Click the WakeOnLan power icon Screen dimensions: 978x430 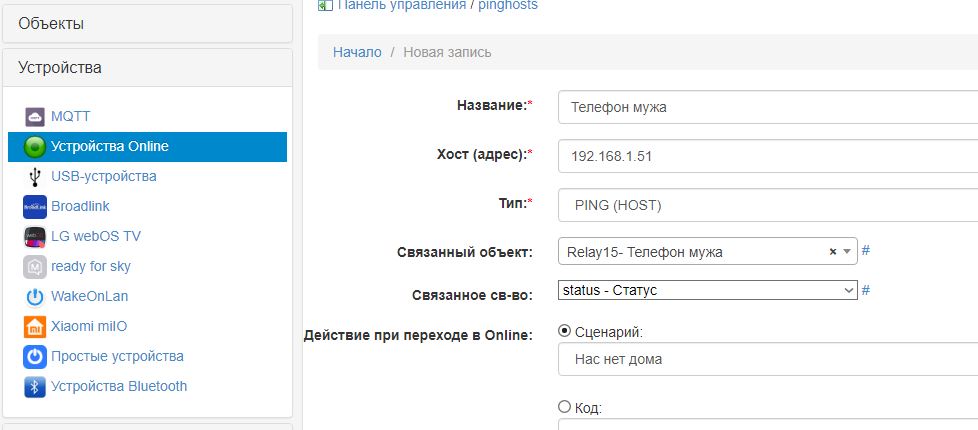[x=35, y=296]
